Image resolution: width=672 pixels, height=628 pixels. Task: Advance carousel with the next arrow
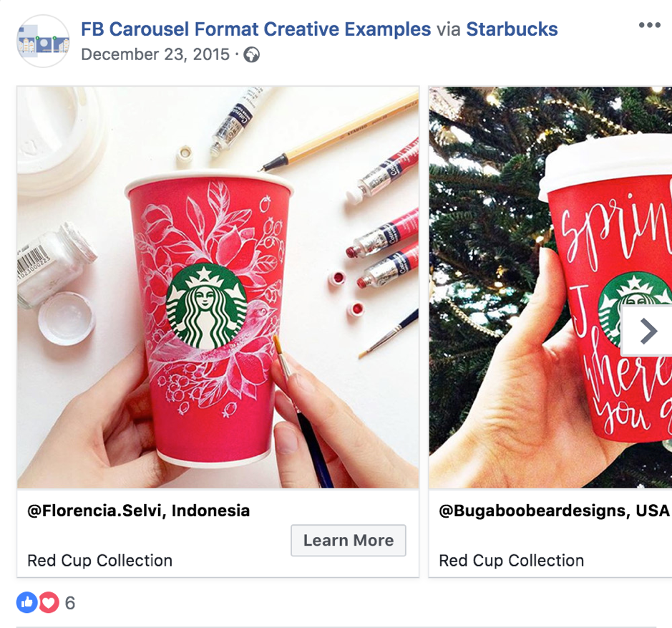click(648, 331)
